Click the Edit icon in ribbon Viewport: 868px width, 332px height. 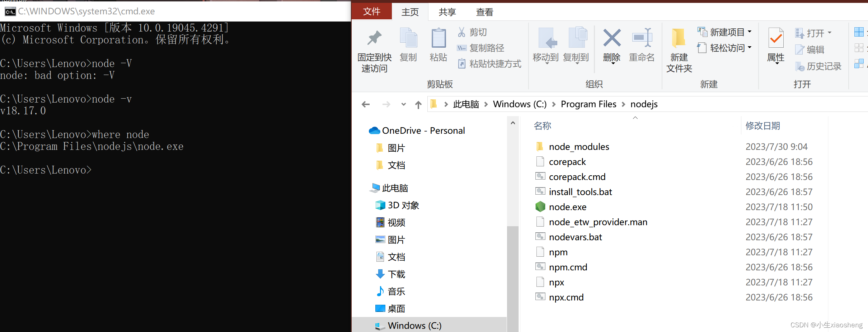point(799,49)
